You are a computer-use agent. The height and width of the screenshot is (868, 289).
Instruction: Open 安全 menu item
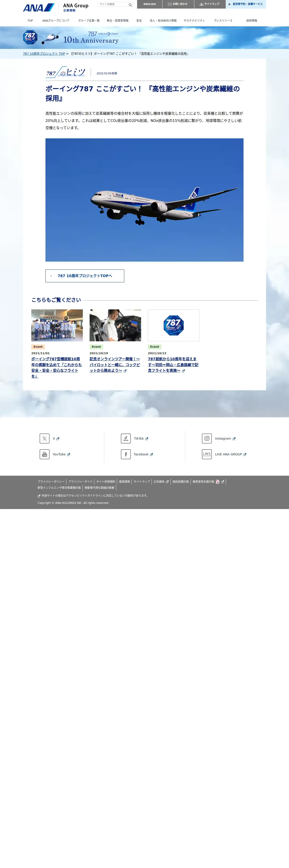point(139,21)
